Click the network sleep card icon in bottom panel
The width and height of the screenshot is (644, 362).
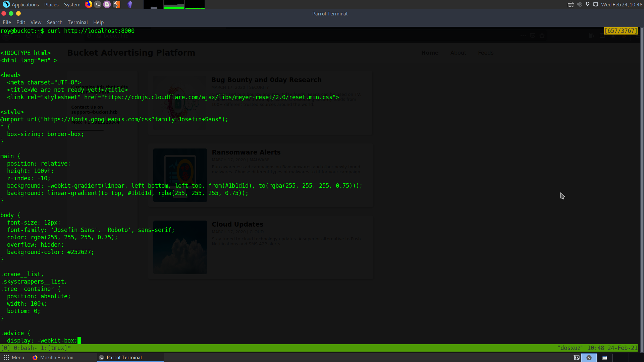pos(577,358)
